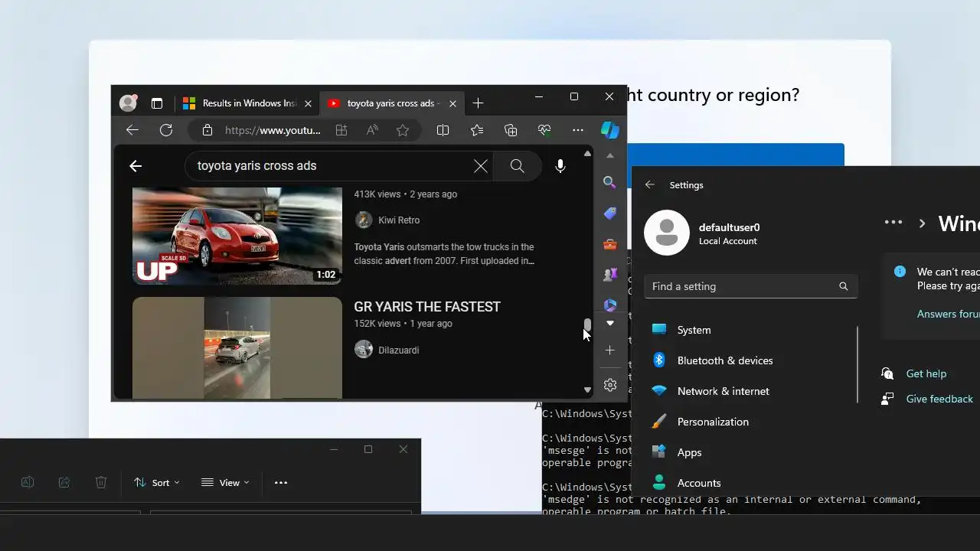Click the Delete trash icon in File Explorer
The width and height of the screenshot is (980, 551).
(x=101, y=482)
